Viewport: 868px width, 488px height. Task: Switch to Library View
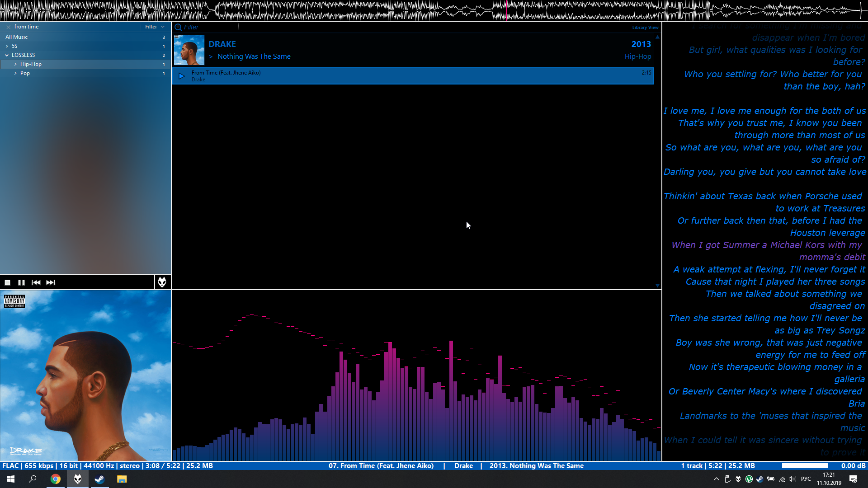coord(645,27)
